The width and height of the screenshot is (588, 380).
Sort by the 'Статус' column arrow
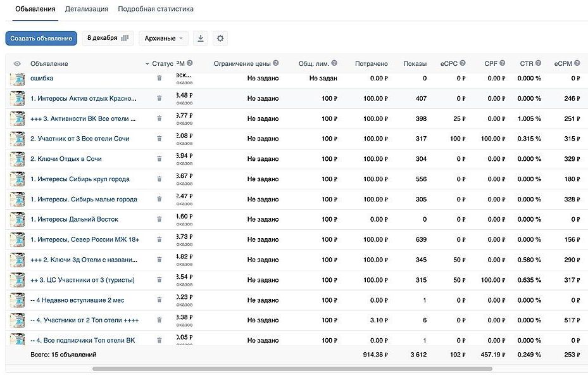tap(147, 64)
